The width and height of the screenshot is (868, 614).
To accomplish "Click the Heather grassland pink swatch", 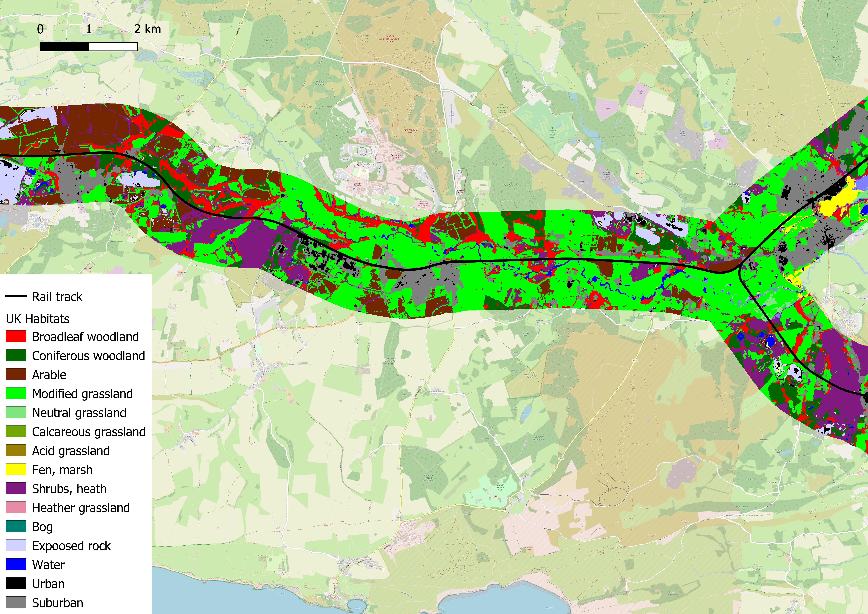I will coord(16,507).
